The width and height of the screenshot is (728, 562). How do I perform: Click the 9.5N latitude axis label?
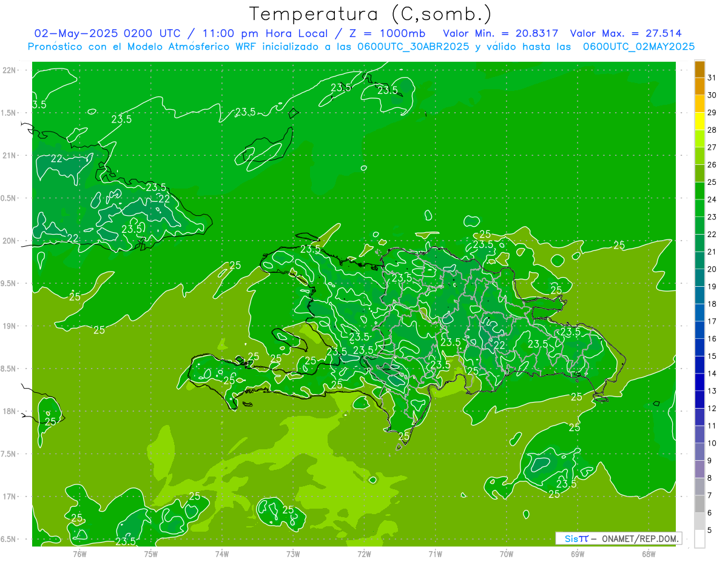click(x=8, y=283)
